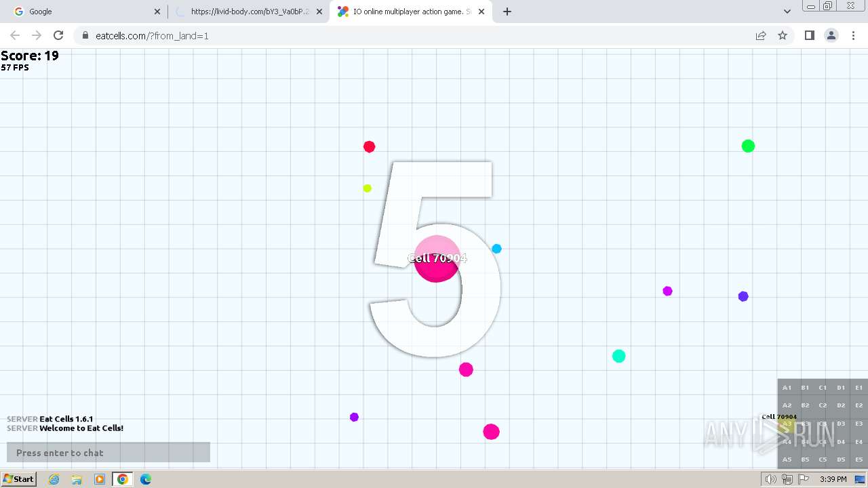Select the Chrome taskbar button
Viewport: 868px width, 488px height.
point(123,479)
